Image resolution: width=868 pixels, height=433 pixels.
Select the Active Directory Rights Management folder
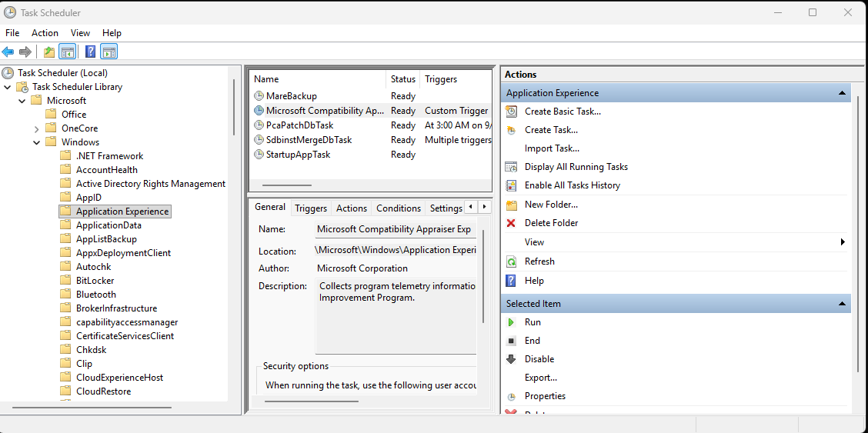[x=151, y=184]
